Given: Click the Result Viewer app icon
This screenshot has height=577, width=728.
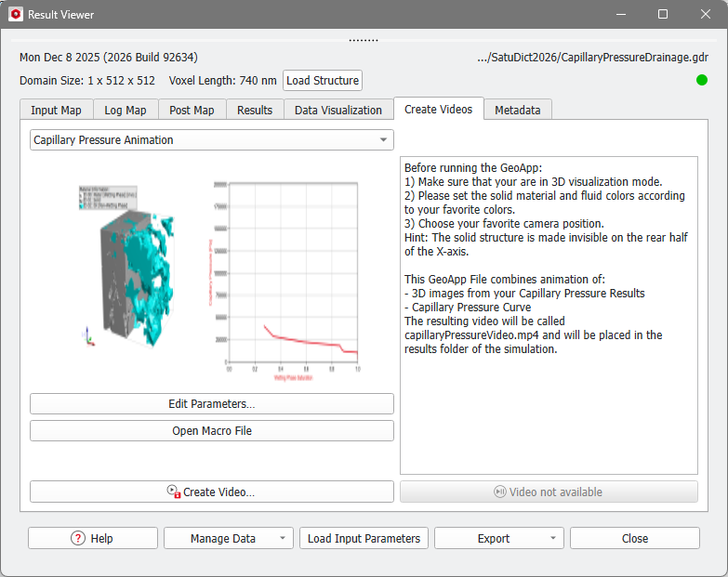Looking at the screenshot, I should 15,15.
